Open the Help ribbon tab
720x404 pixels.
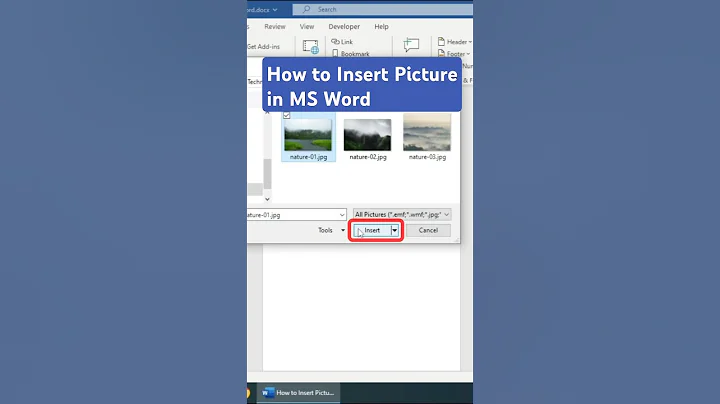tap(381, 27)
